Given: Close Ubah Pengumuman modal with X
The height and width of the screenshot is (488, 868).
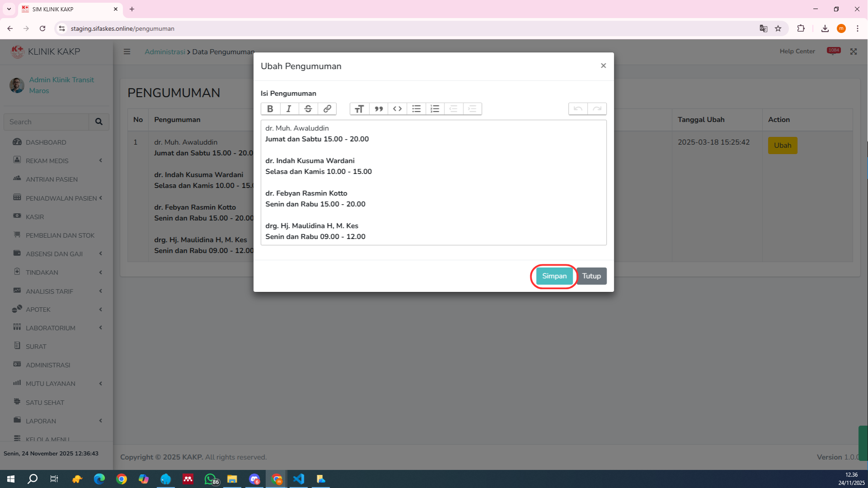Looking at the screenshot, I should tap(603, 66).
